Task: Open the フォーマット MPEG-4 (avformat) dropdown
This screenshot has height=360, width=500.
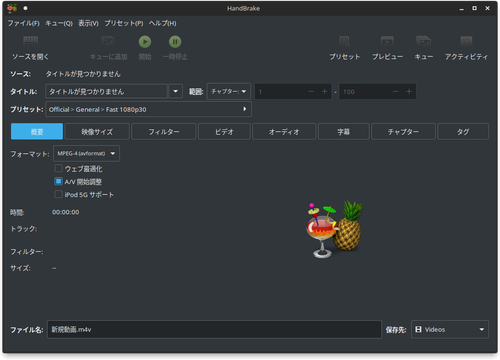Action: [x=86, y=153]
